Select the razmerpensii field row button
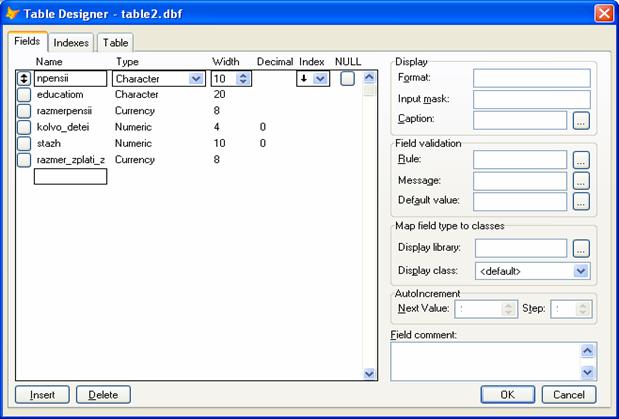 coord(24,111)
